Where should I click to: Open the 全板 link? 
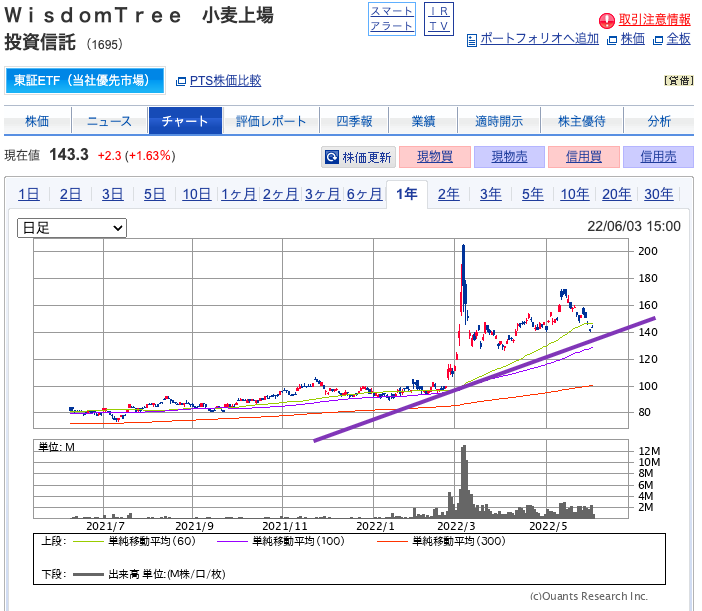tap(678, 39)
